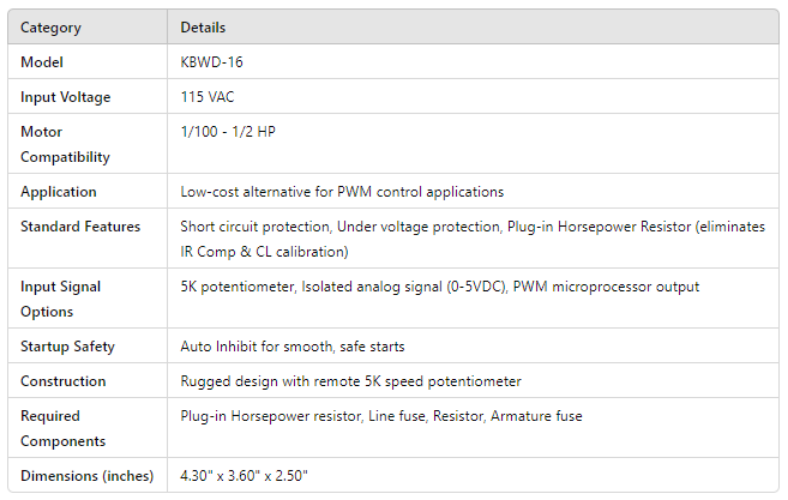Click the 1/100 - 1/2 HP value
The image size is (788, 500).
(228, 132)
